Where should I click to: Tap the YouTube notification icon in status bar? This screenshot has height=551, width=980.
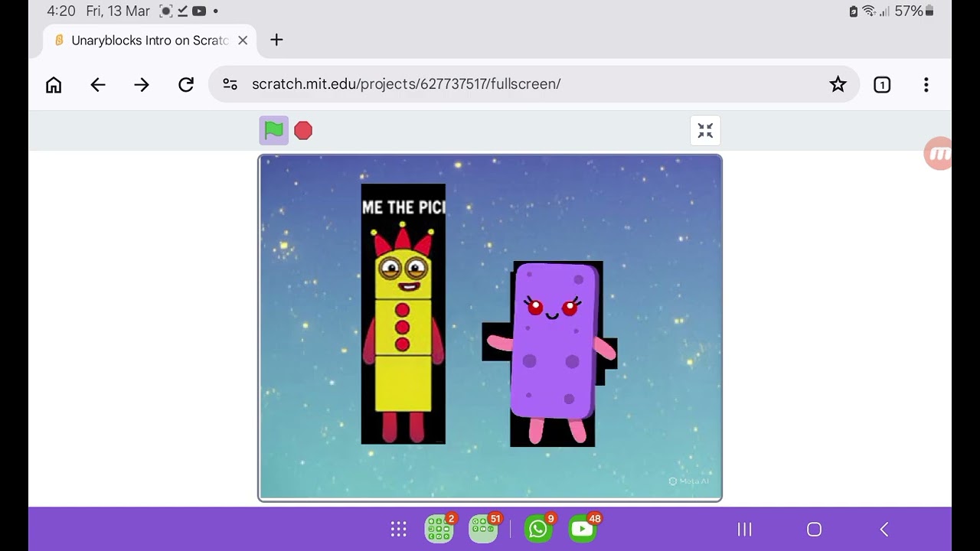click(199, 11)
